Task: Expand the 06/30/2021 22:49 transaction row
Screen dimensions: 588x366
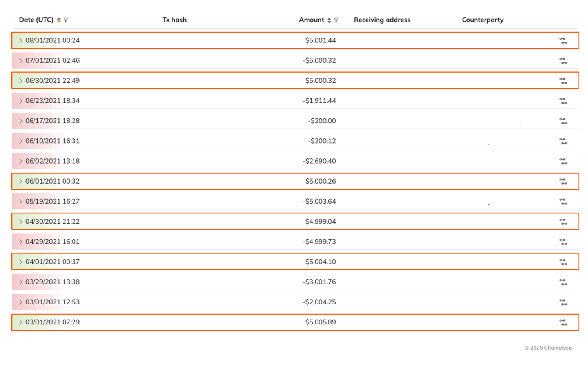Action: click(x=20, y=81)
